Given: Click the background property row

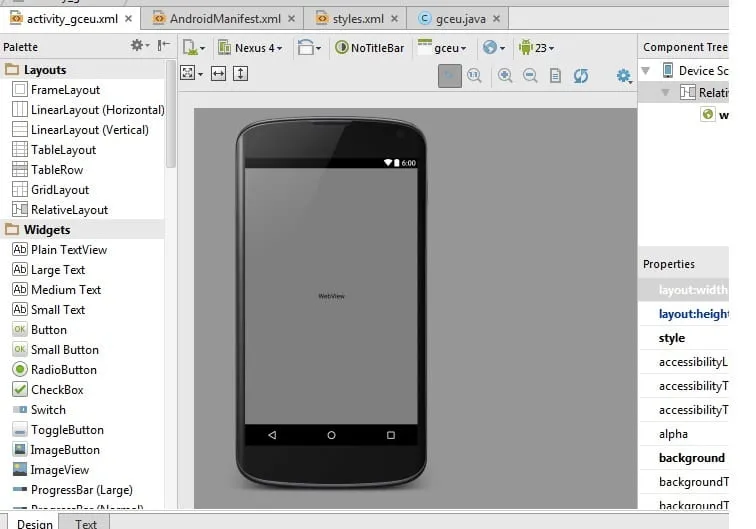Looking at the screenshot, I should 691,458.
